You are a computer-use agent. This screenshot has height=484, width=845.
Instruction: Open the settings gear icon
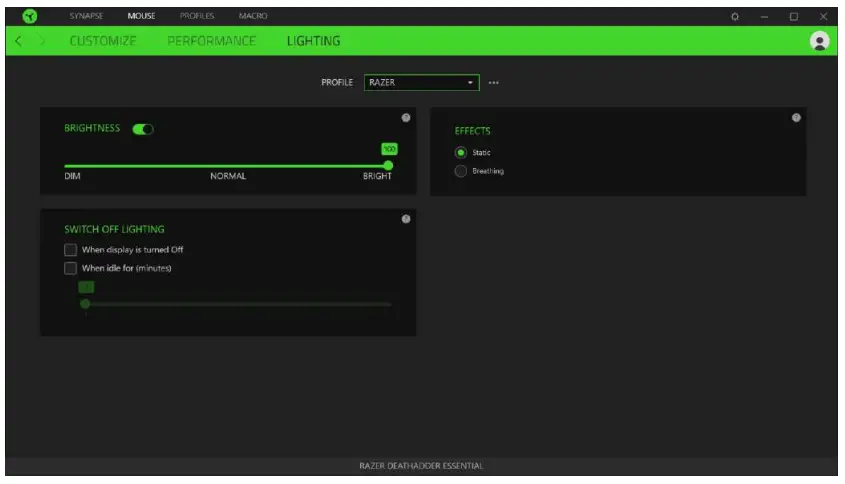click(735, 17)
